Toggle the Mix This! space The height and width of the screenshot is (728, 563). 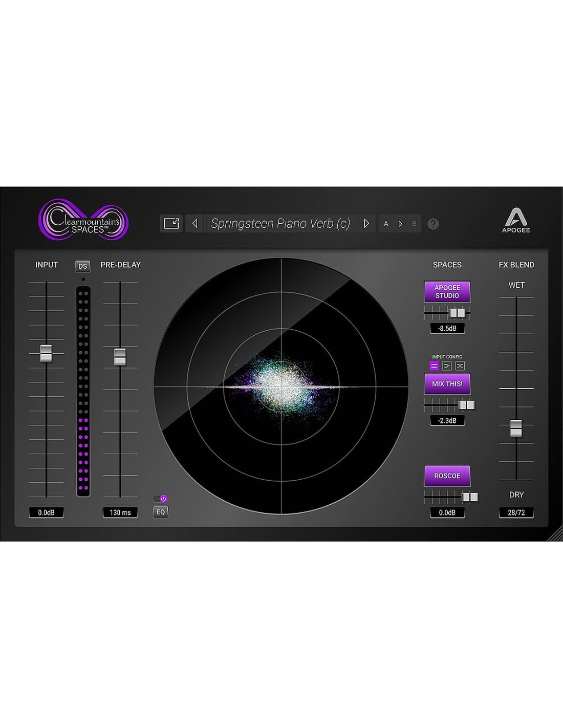click(x=447, y=384)
